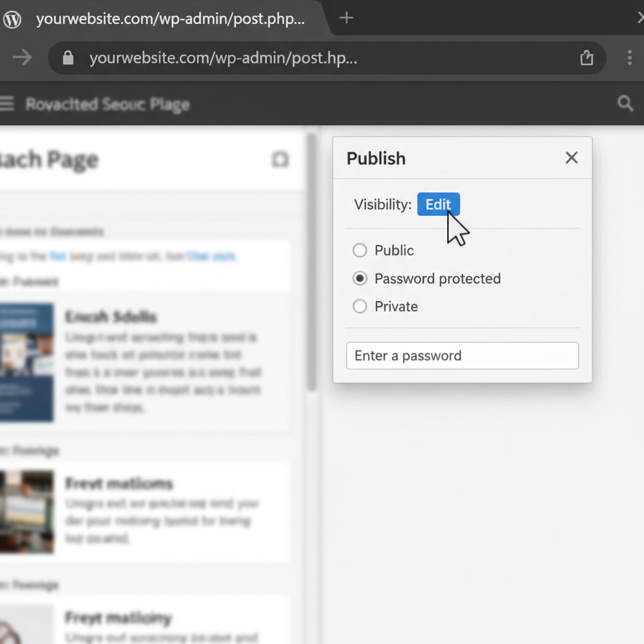Click the second post thumbnail image
Viewport: 644px width, 644px height.
coord(26,511)
